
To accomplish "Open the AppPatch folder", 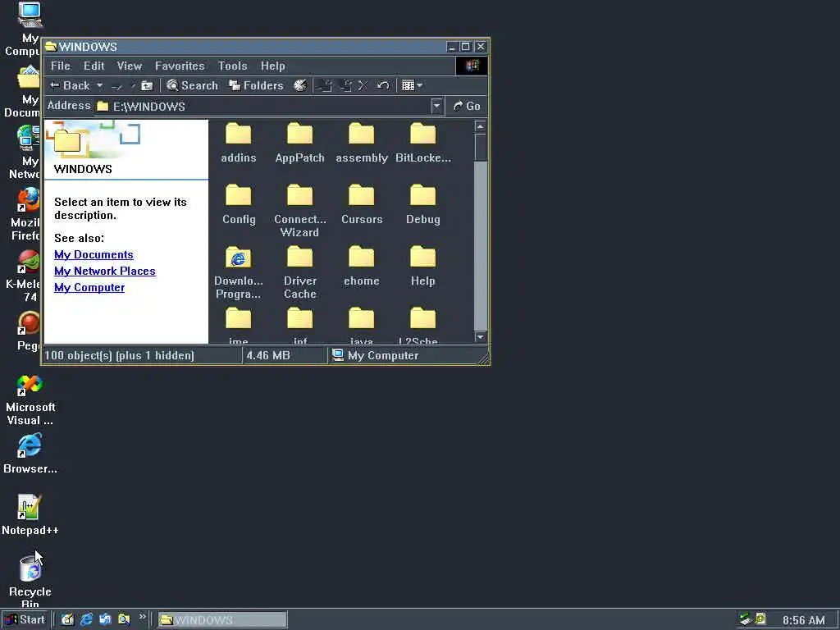I will (x=300, y=143).
